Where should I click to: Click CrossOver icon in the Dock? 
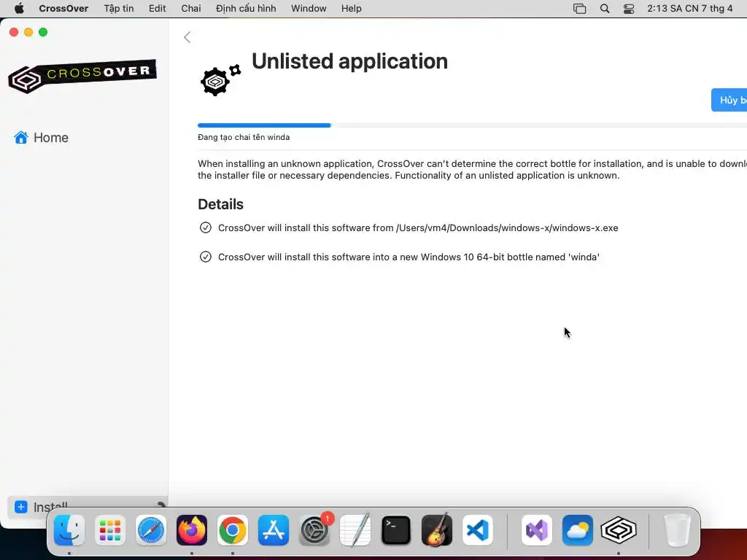619,530
